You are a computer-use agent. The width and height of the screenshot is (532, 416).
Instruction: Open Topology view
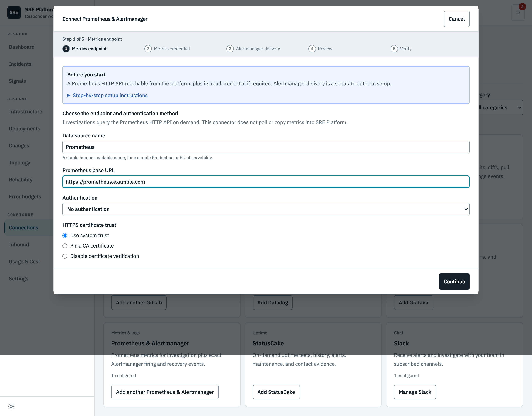tap(19, 163)
